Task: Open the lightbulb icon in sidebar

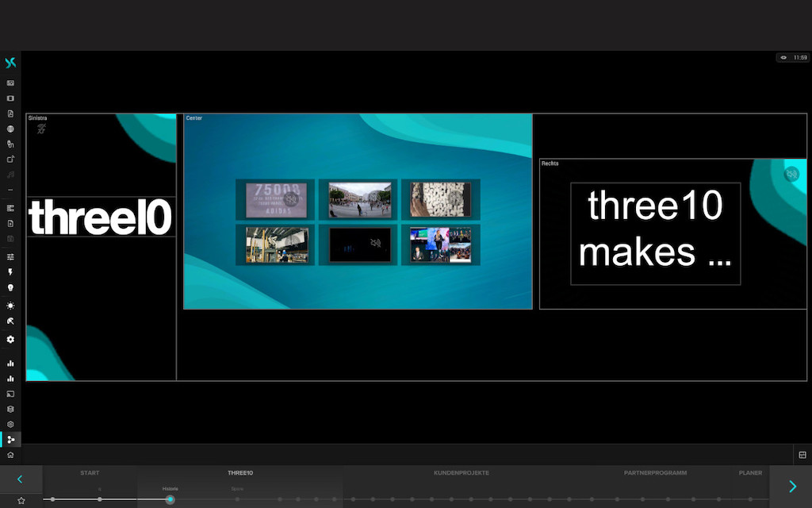Action: (10, 288)
